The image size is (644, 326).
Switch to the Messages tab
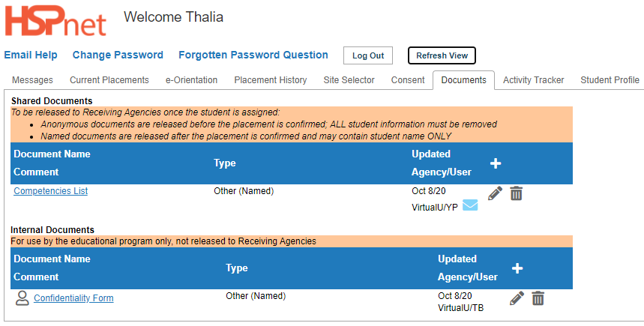click(32, 80)
